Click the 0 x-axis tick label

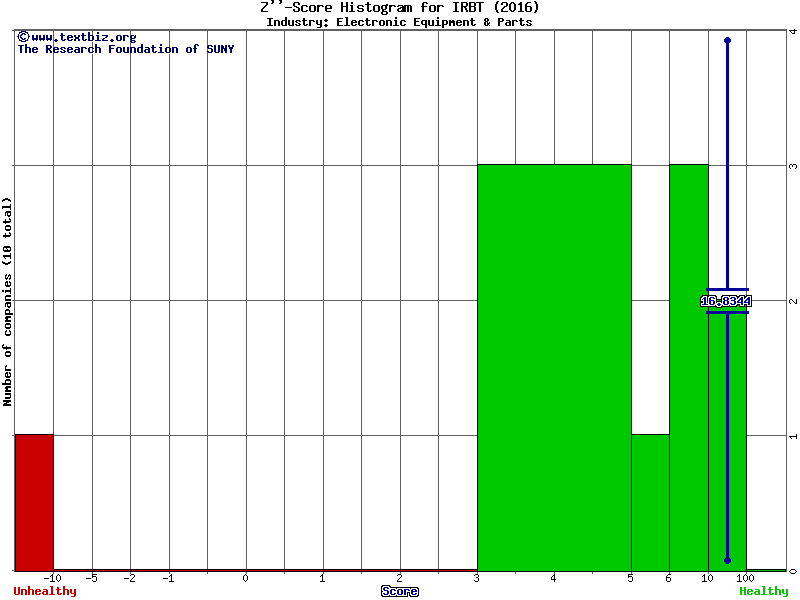(245, 578)
